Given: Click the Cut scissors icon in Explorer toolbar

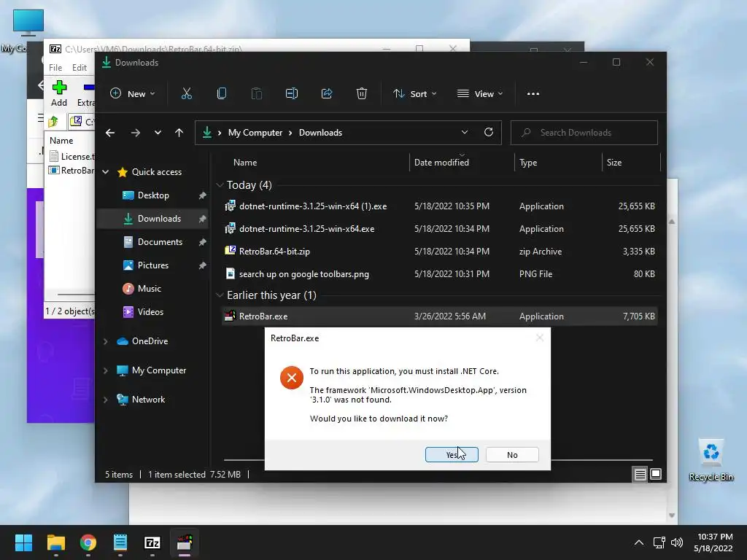Looking at the screenshot, I should [x=186, y=94].
